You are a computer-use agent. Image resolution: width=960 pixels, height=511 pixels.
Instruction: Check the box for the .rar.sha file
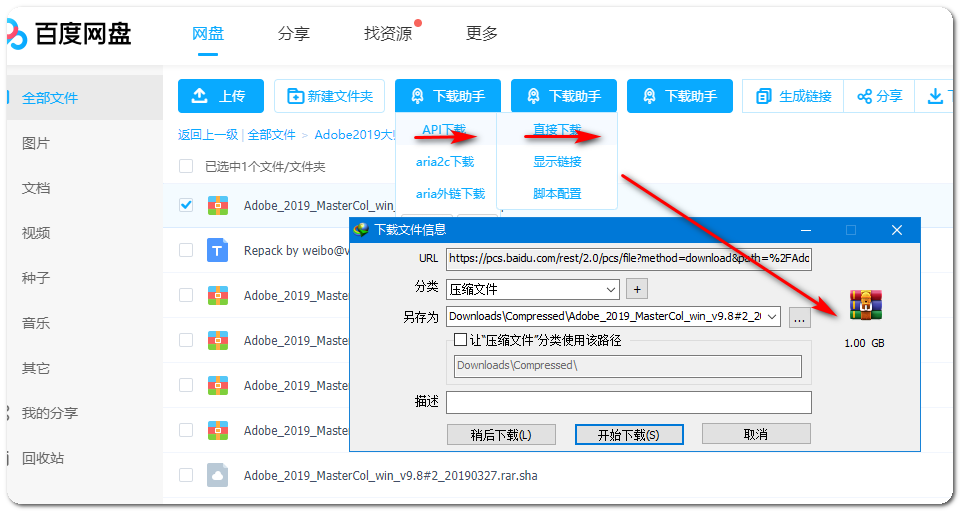186,476
